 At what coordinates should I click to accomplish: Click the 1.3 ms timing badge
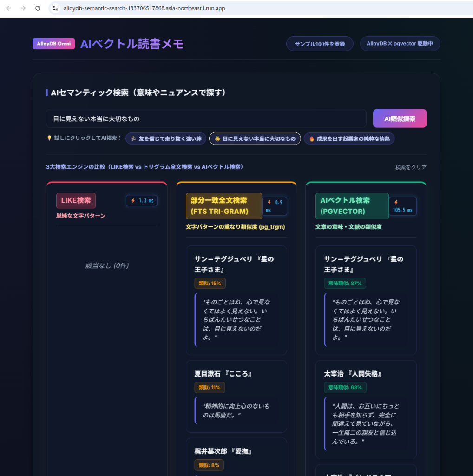click(142, 201)
